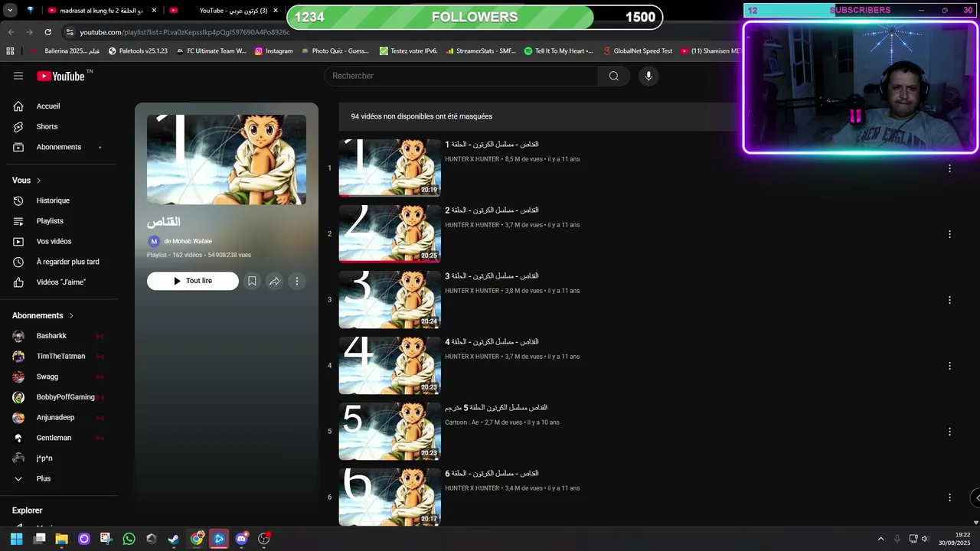Play episode 1 thumbnail

tap(390, 168)
